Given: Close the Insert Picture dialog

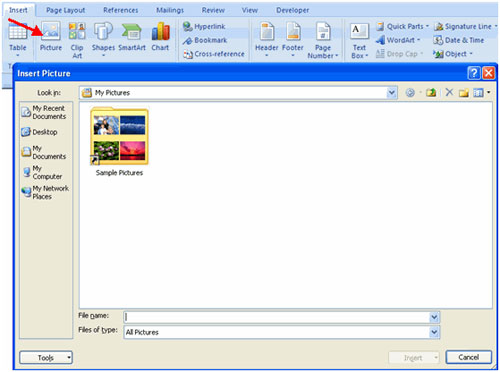Looking at the screenshot, I should tap(489, 73).
